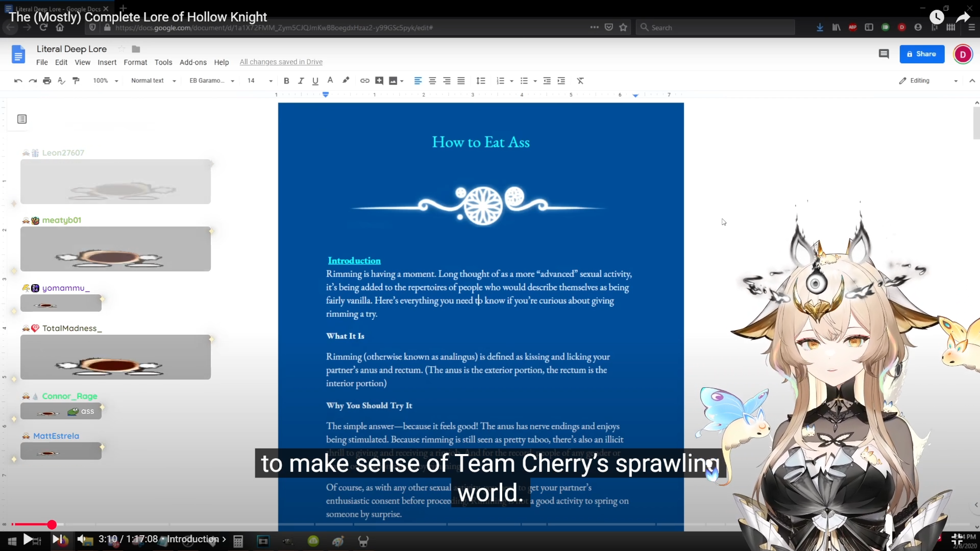The width and height of the screenshot is (980, 551).
Task: Click the Docs home logo
Action: (18, 54)
